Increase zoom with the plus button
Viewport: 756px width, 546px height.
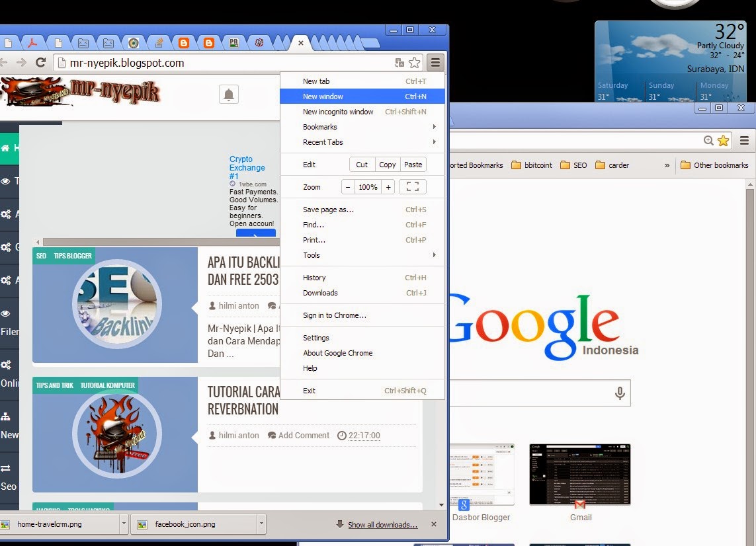[388, 187]
